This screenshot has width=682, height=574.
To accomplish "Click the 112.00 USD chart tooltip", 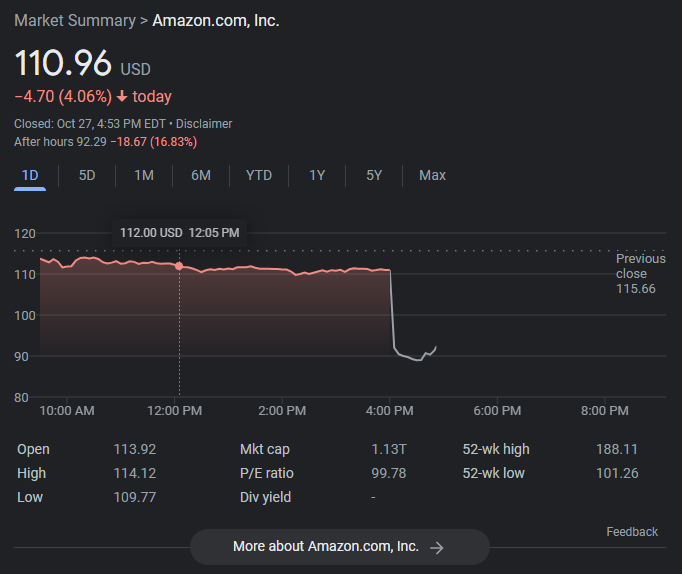I will [x=180, y=233].
